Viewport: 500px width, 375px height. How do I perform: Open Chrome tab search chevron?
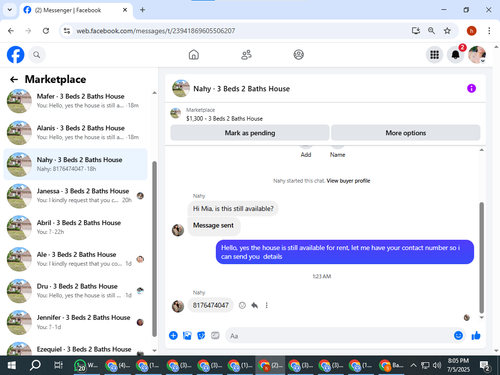pyautogui.click(x=10, y=10)
